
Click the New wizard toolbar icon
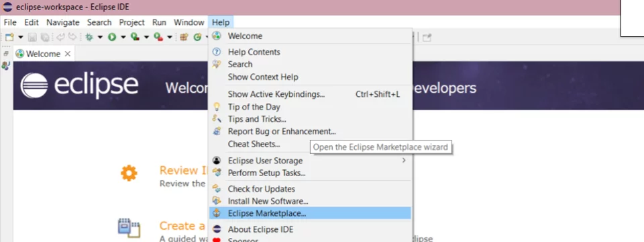coord(9,37)
